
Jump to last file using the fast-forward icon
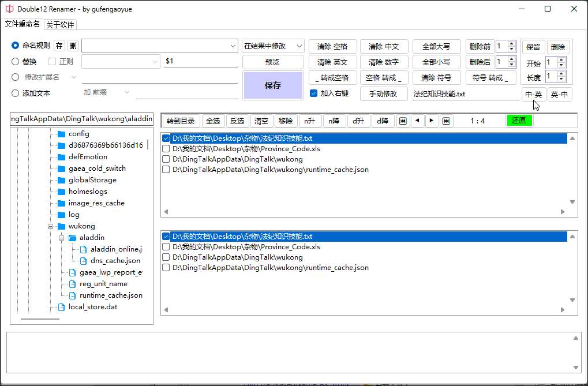coord(446,121)
